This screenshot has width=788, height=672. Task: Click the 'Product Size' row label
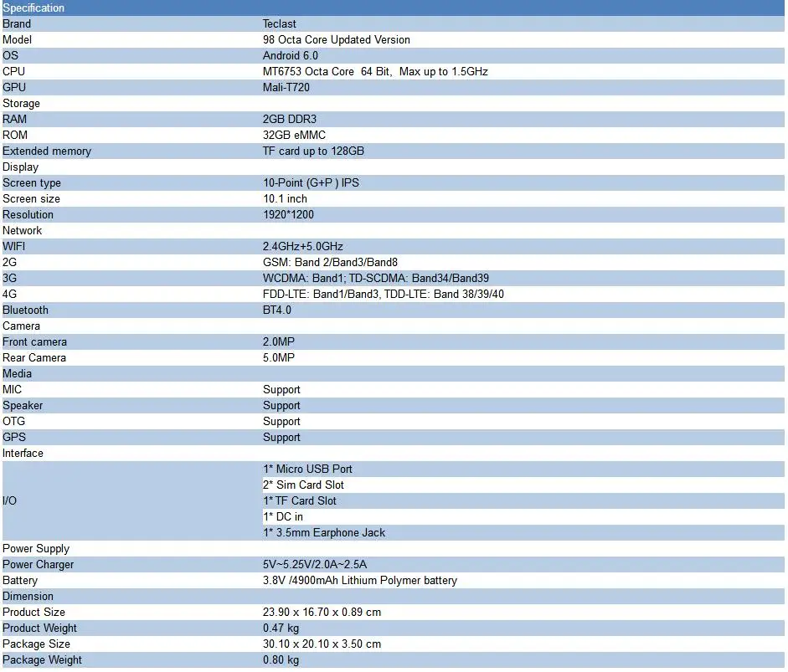[x=33, y=613]
